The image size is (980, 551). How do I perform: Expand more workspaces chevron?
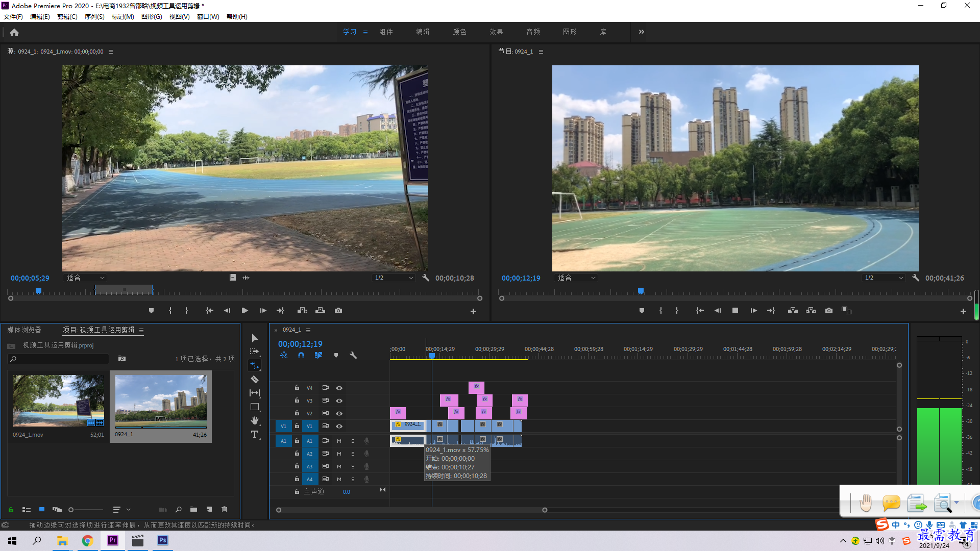(641, 32)
